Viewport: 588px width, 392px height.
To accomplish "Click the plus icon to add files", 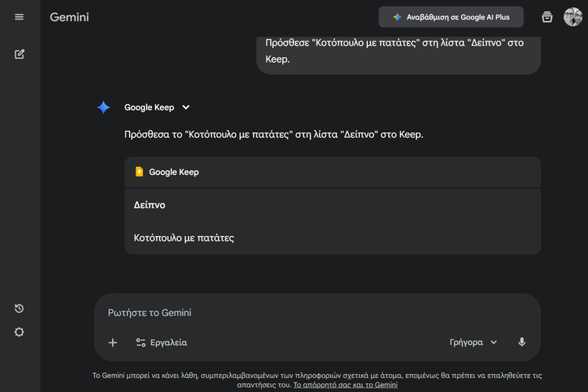I will pyautogui.click(x=113, y=343).
